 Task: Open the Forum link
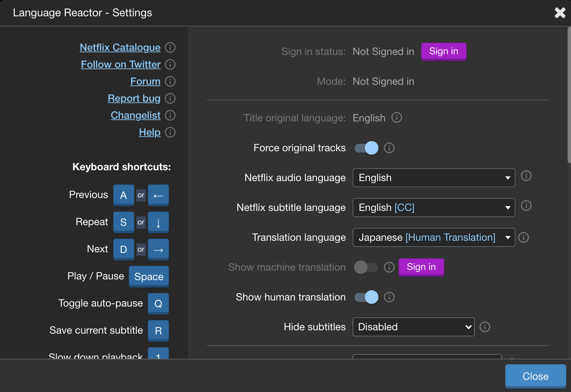(x=145, y=81)
